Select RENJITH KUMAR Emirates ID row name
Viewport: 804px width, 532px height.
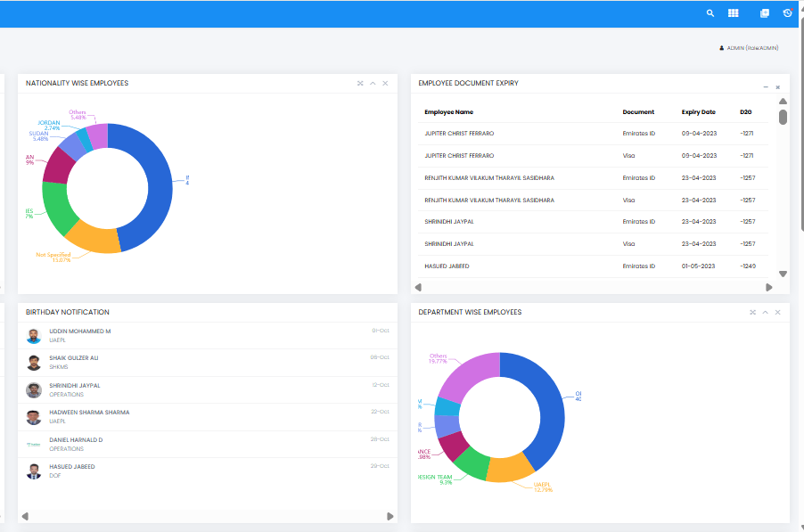tap(489, 178)
